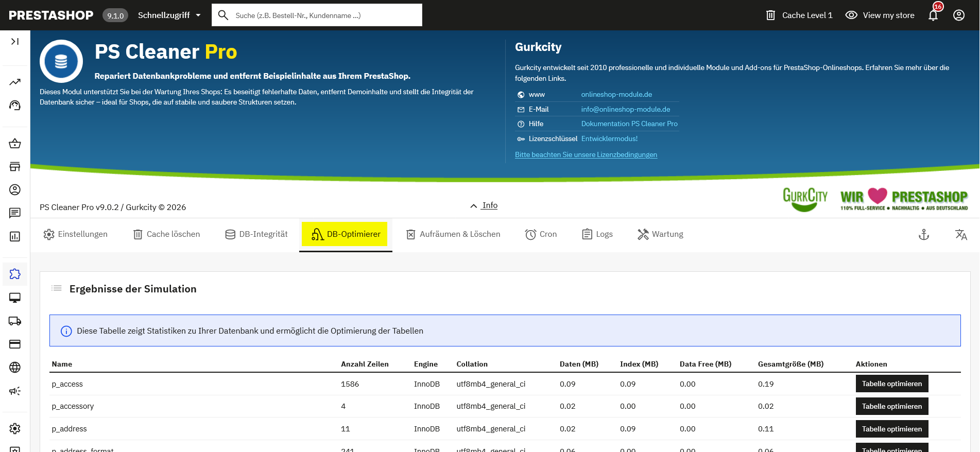
Task: Open Customers via the person sidebar icon
Action: (15, 189)
